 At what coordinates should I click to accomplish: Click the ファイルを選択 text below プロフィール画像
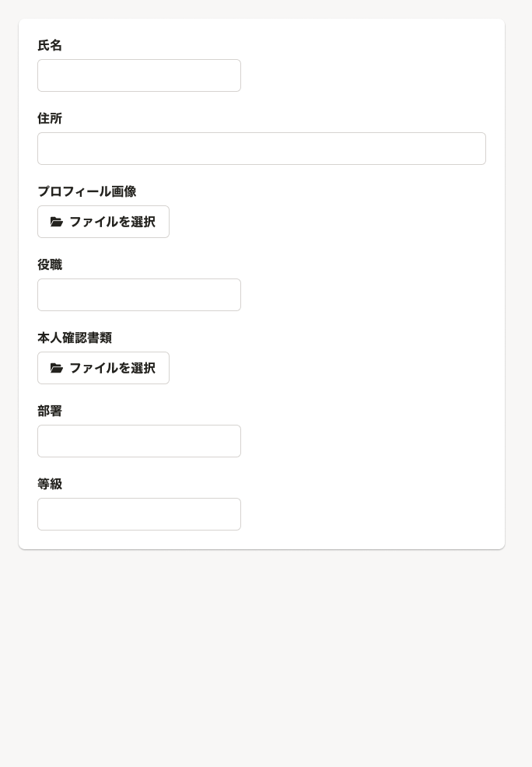coord(113,222)
